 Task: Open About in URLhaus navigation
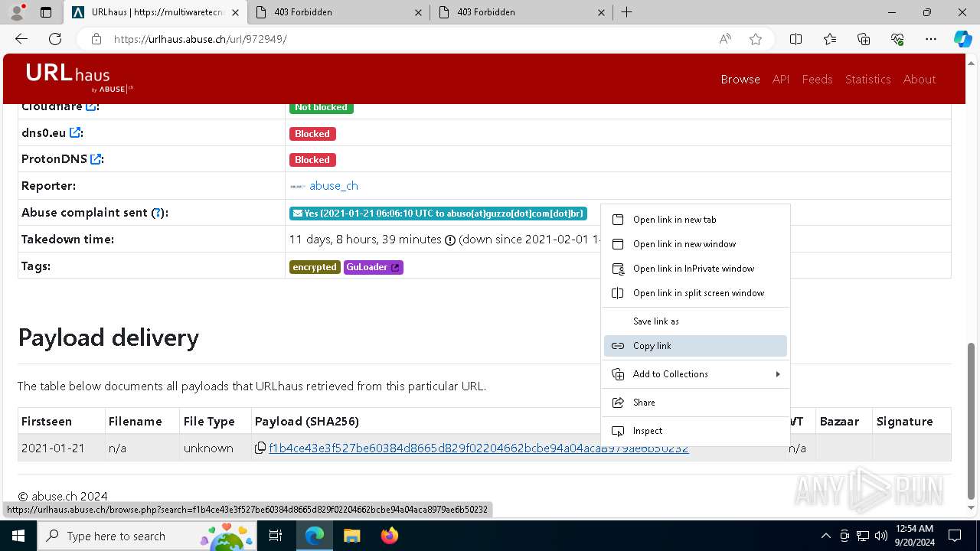tap(920, 80)
